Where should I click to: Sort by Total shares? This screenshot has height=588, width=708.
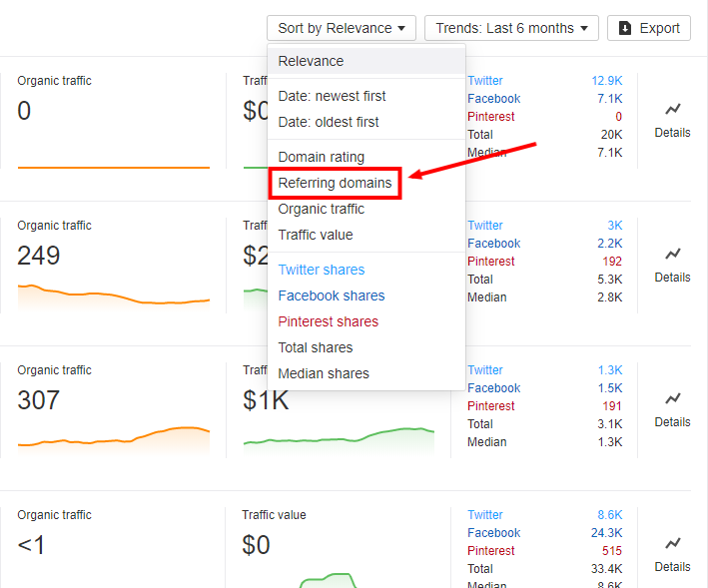315,347
